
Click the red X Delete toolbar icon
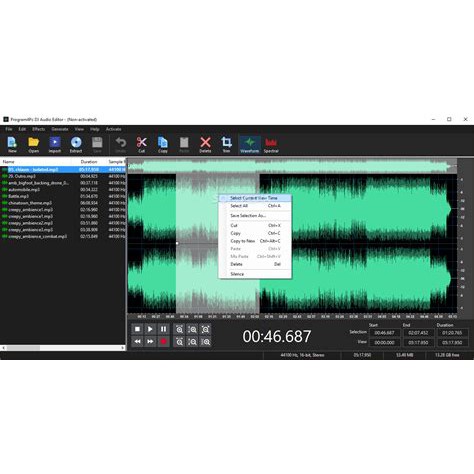click(205, 144)
